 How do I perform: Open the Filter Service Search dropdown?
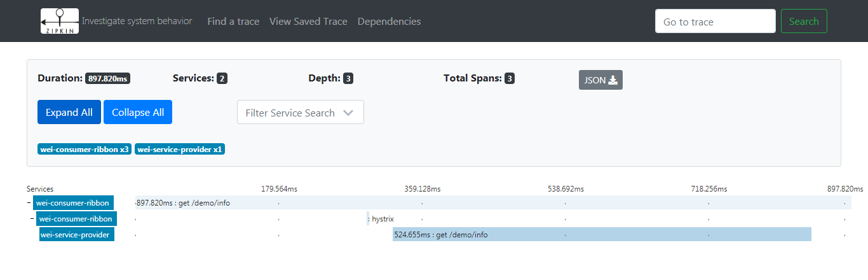(301, 112)
